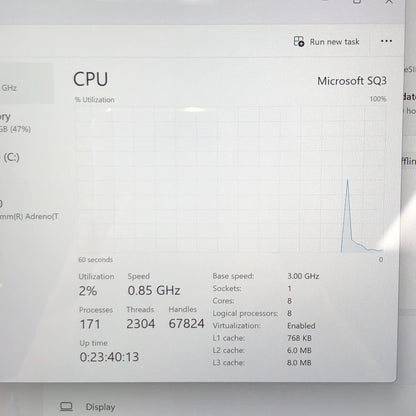Select the Memory item showing 47%
This screenshot has width=416, height=416.
pos(15,122)
